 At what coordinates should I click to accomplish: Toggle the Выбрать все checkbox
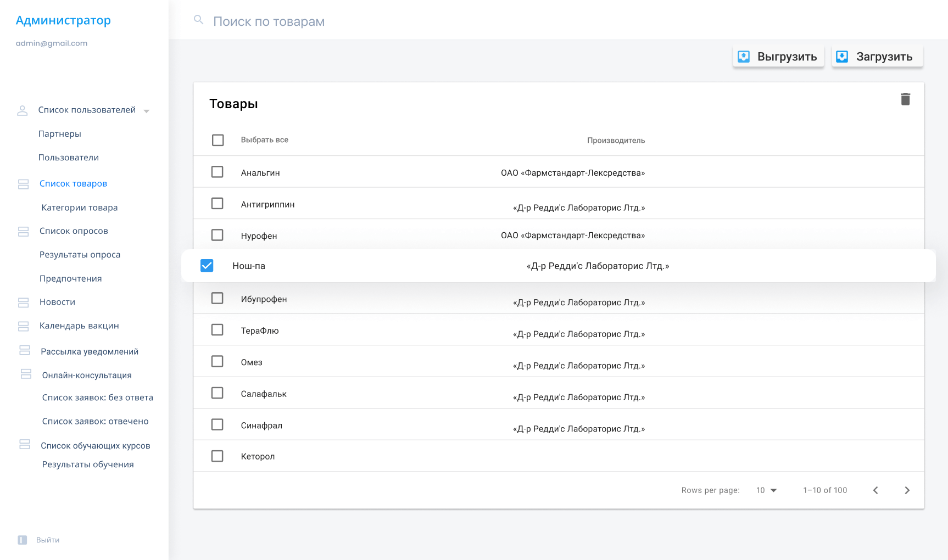[218, 140]
